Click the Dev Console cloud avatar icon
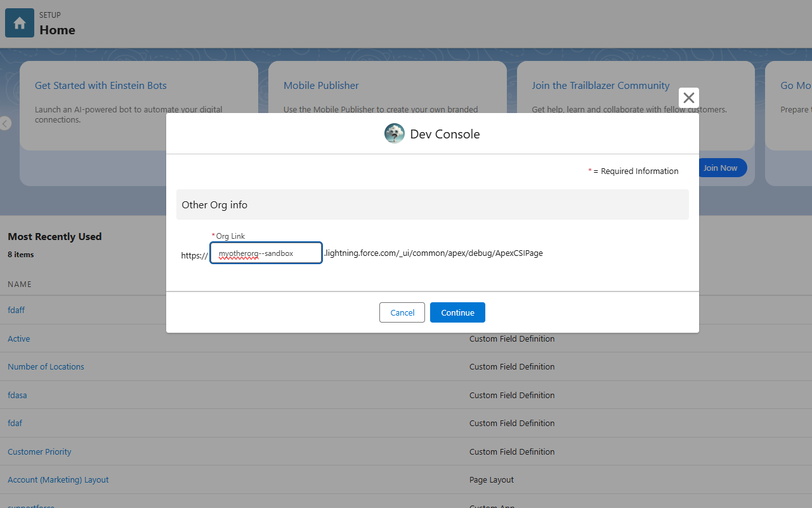This screenshot has height=508, width=812. coord(395,133)
